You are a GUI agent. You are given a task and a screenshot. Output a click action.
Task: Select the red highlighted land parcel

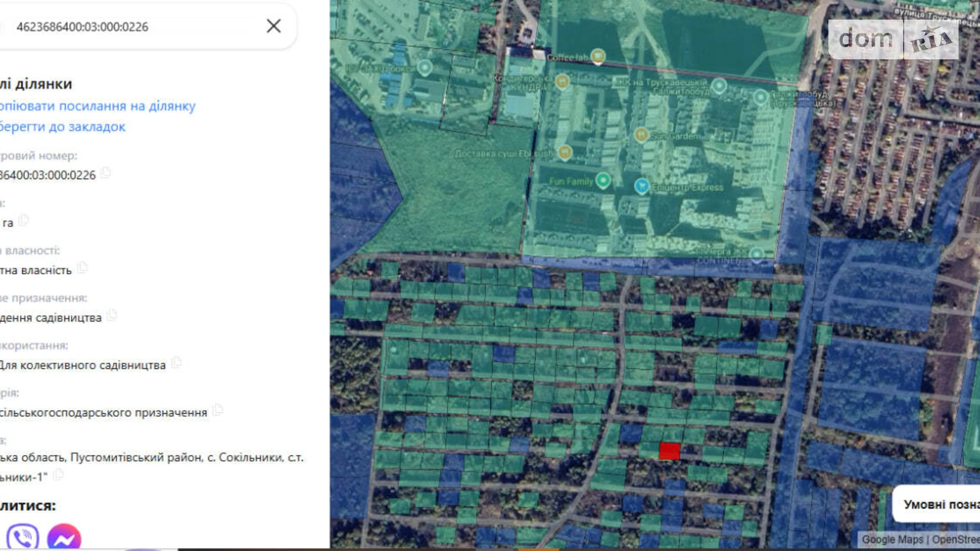click(669, 451)
